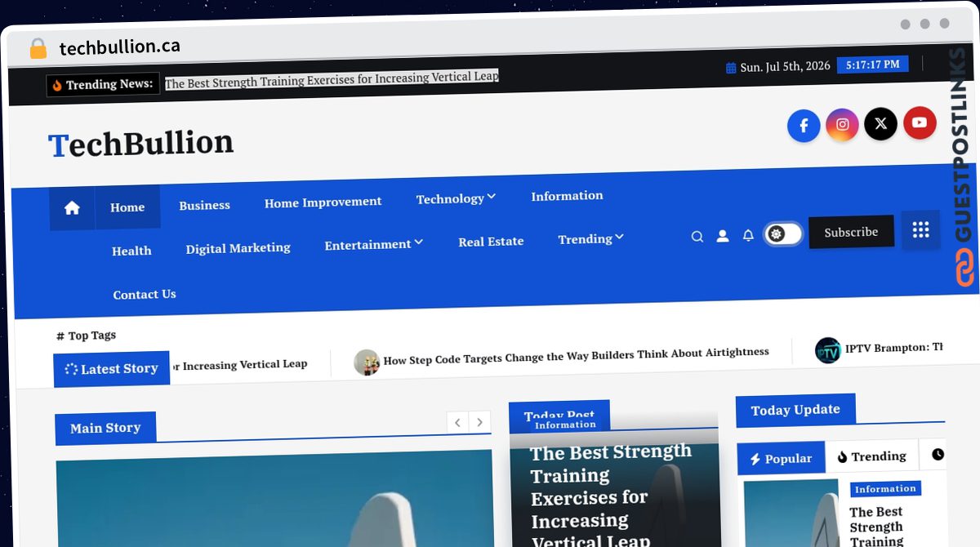Open the Real Estate menu item

tap(491, 242)
